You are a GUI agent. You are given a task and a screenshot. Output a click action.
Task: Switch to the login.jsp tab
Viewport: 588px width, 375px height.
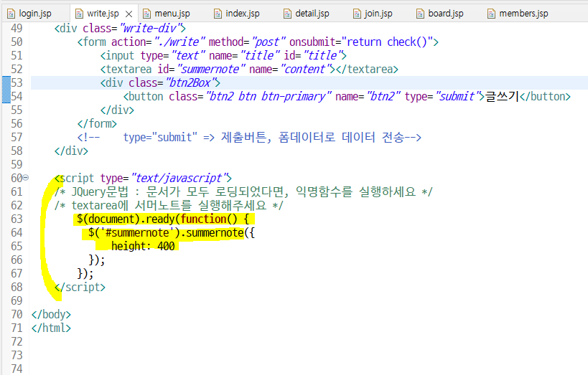pyautogui.click(x=35, y=14)
